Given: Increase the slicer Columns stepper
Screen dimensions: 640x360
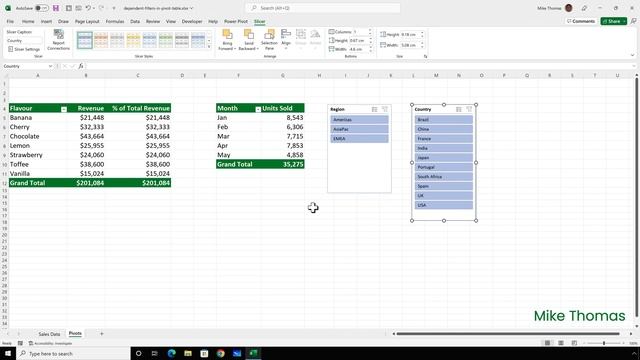Looking at the screenshot, I should pos(370,30).
